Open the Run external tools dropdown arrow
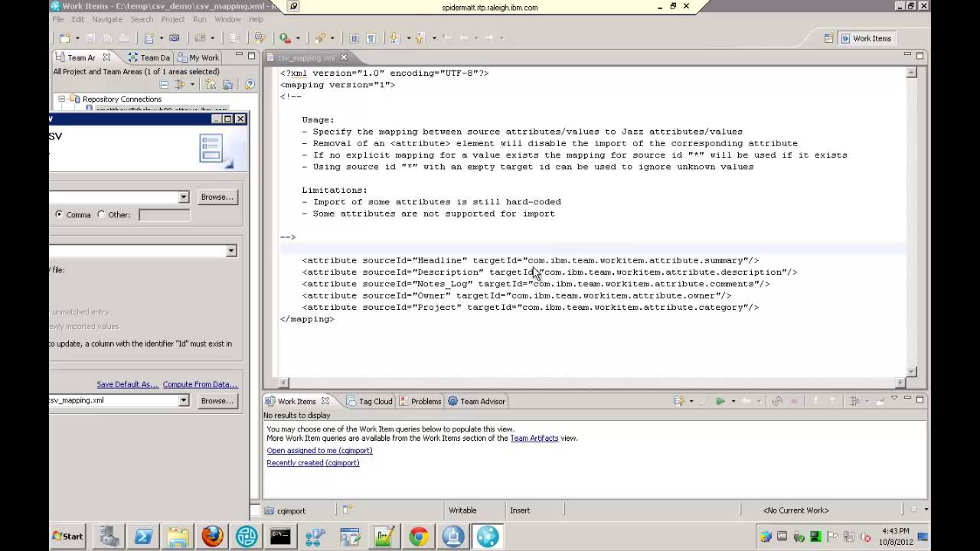This screenshot has width=980, height=551. 297,38
